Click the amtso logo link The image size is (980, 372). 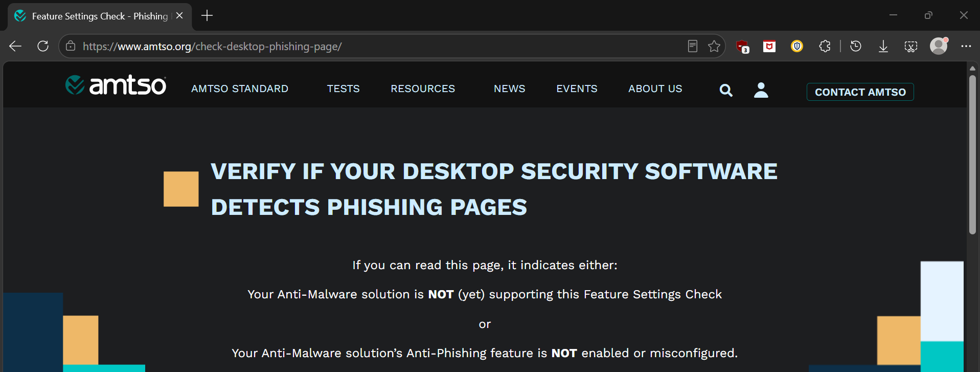116,85
